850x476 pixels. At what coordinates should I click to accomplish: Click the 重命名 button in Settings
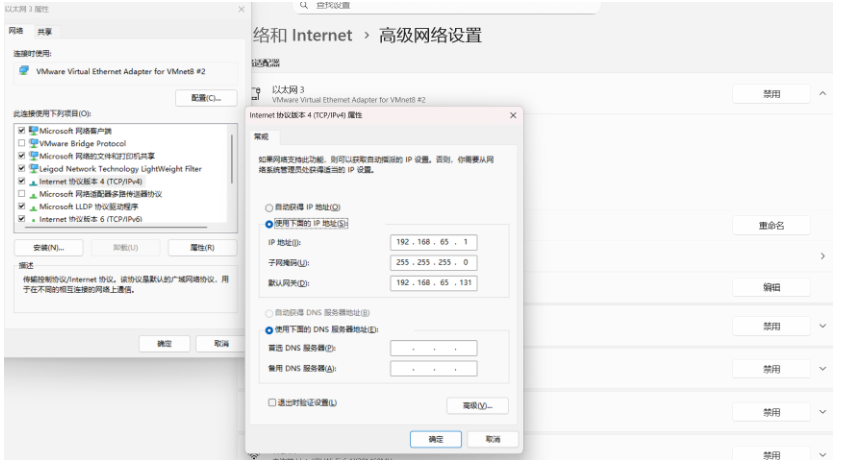coord(771,226)
